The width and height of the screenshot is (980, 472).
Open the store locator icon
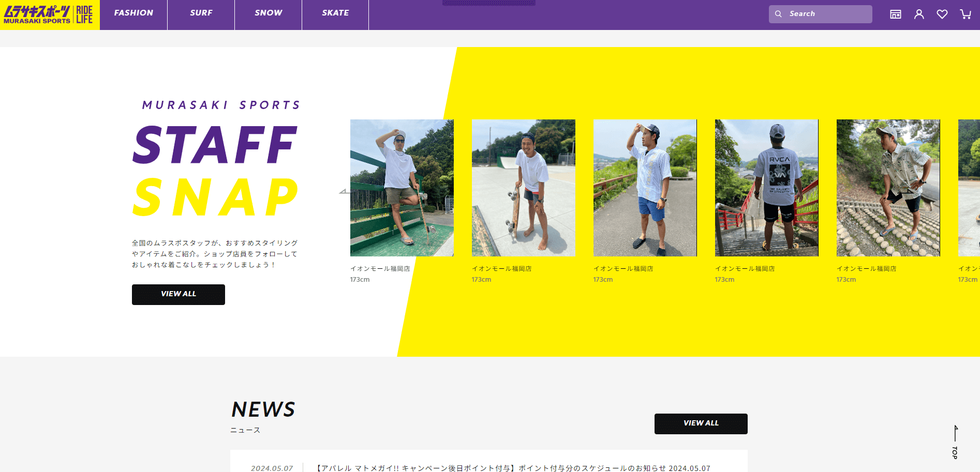(896, 14)
